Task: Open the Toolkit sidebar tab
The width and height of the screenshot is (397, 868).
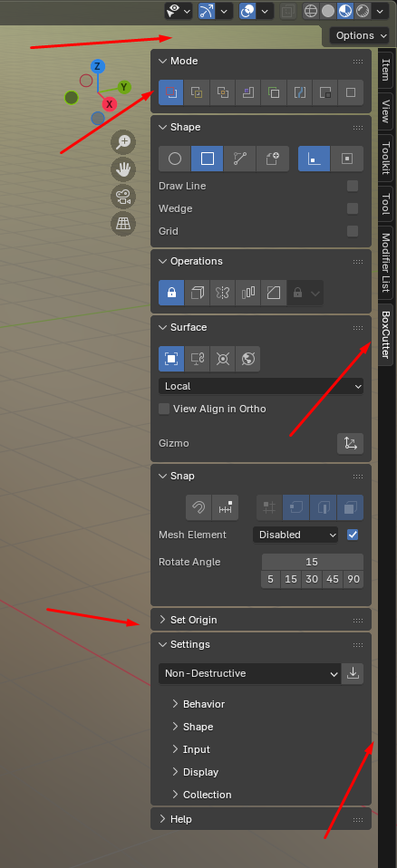Action: tap(386, 158)
